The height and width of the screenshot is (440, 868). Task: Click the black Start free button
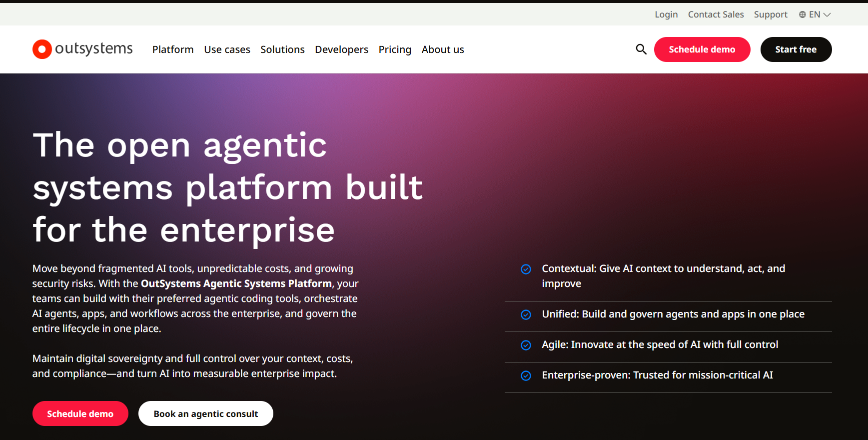(796, 49)
